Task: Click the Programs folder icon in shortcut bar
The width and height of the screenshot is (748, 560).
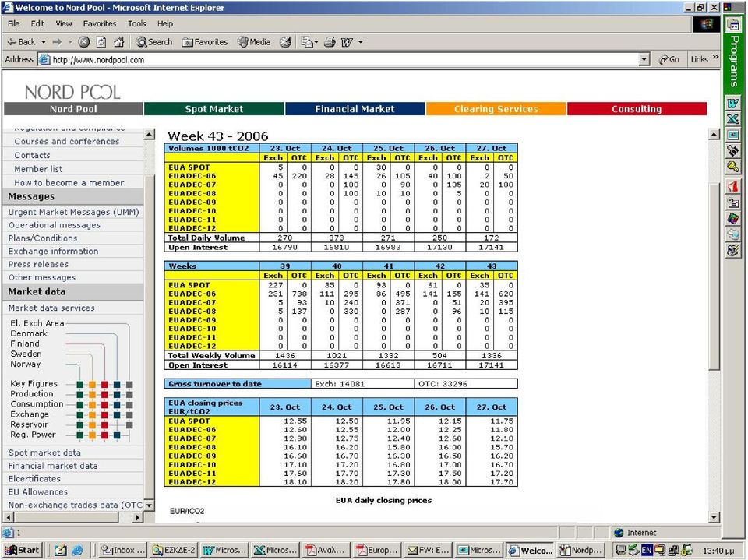Action: pyautogui.click(x=732, y=24)
